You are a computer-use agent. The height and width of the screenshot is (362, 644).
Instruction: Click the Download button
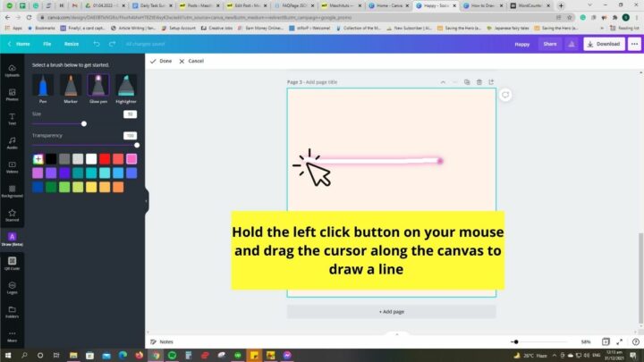click(604, 44)
